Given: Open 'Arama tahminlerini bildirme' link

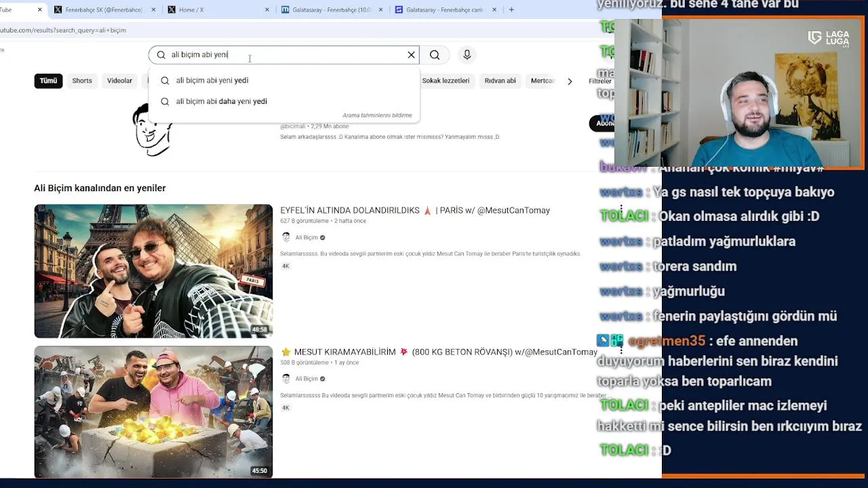Looking at the screenshot, I should coord(377,115).
